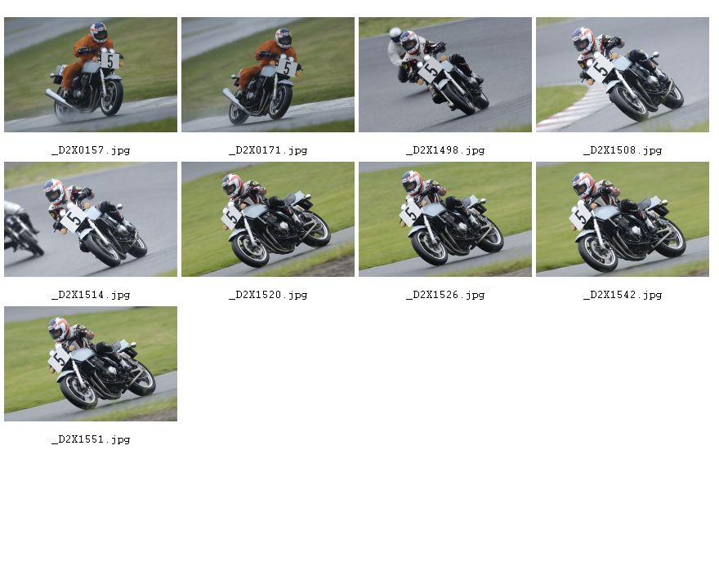This screenshot has width=719, height=588.
Task: Open the _D2X1514.jpg thumbnail
Action: [x=91, y=219]
